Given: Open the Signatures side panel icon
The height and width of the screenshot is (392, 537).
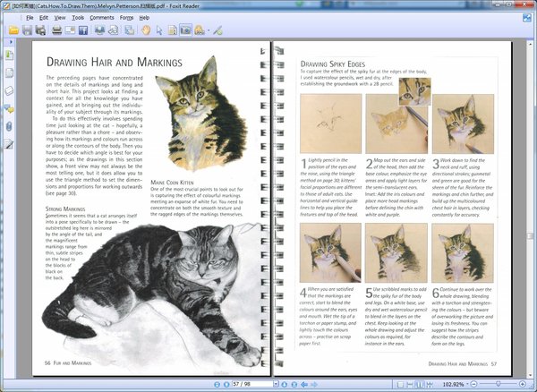Looking at the screenshot, I should coord(9,144).
